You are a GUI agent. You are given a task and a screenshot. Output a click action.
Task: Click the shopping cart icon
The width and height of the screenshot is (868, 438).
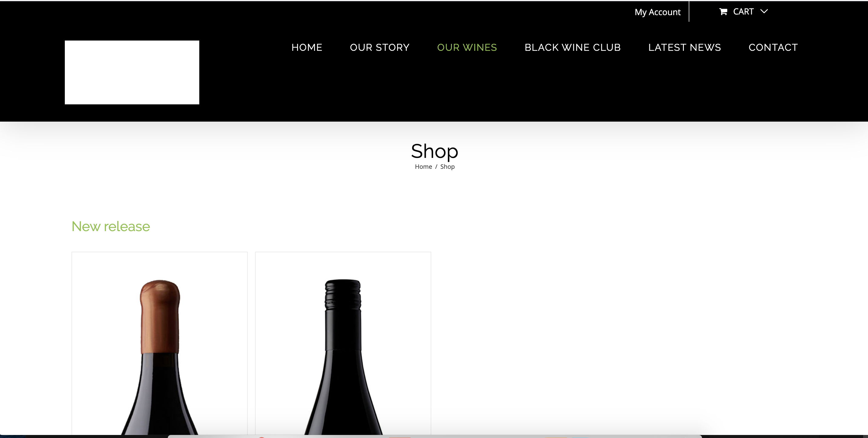pyautogui.click(x=723, y=12)
